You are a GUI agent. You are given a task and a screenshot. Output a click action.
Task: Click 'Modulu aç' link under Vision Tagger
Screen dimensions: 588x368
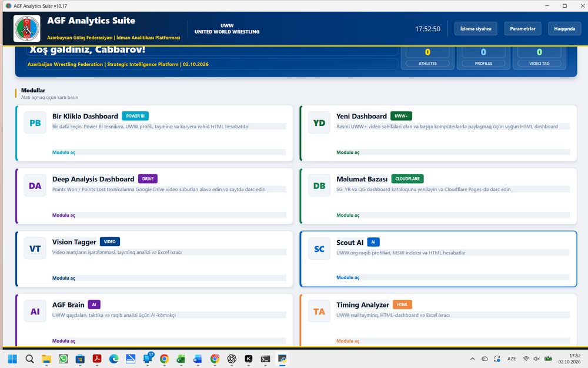point(64,279)
